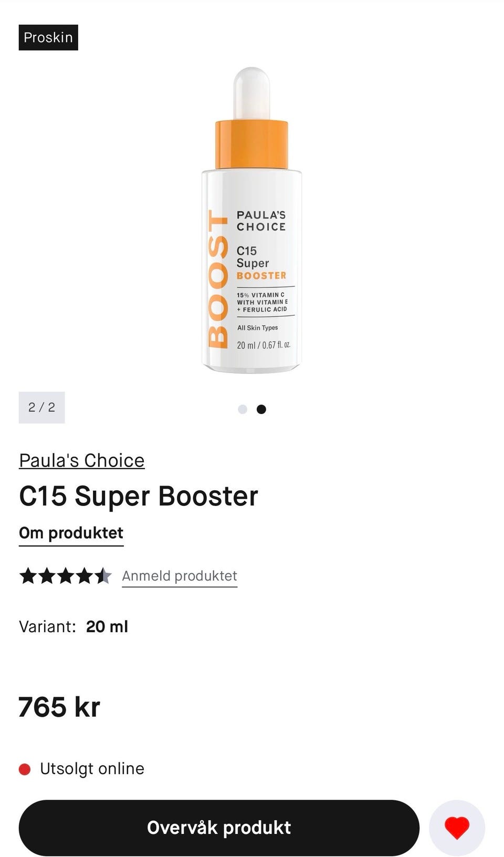
Task: Click the middle third rating star
Action: click(x=66, y=576)
